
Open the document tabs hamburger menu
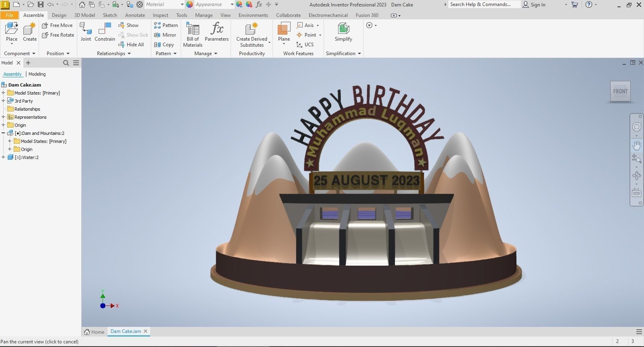tap(639, 332)
